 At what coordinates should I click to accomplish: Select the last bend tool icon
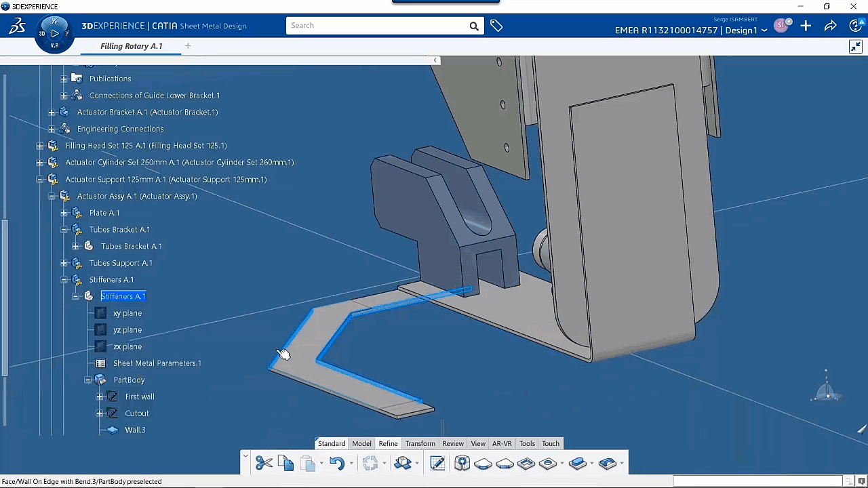[x=608, y=464]
